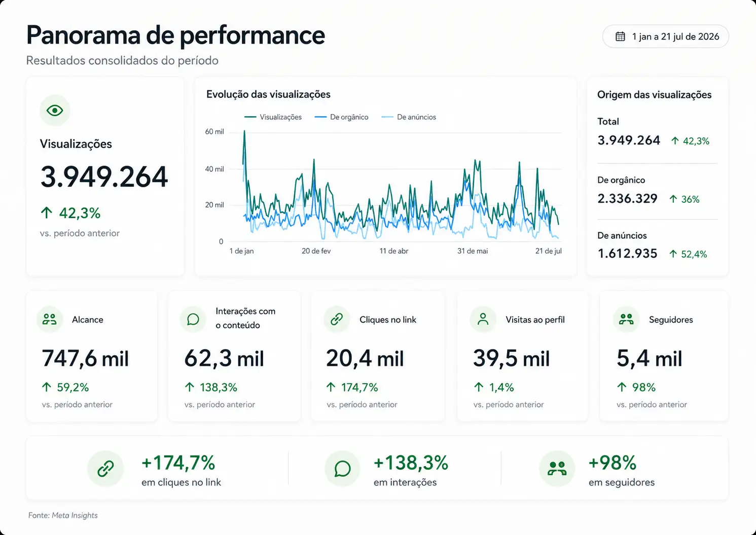Click the person icon beside Visitas ao perfil

[x=483, y=319]
